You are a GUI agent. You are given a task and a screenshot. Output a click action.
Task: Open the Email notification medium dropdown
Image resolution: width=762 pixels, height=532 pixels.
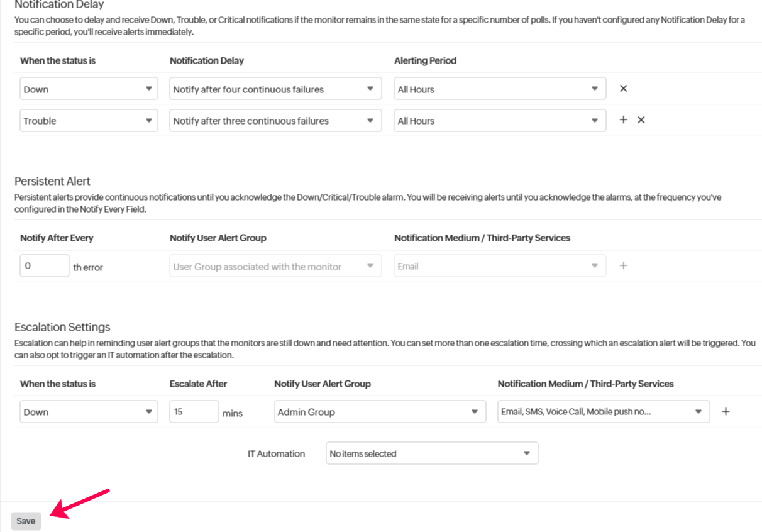[500, 267]
